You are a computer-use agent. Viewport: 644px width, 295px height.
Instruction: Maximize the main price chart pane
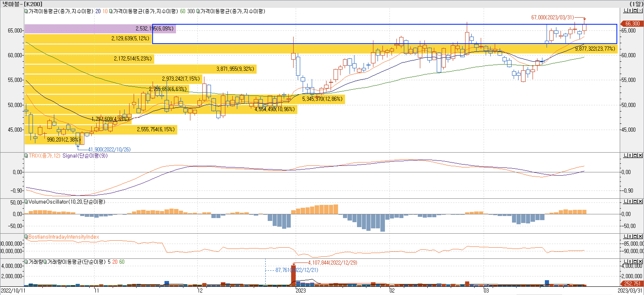[x=635, y=11]
